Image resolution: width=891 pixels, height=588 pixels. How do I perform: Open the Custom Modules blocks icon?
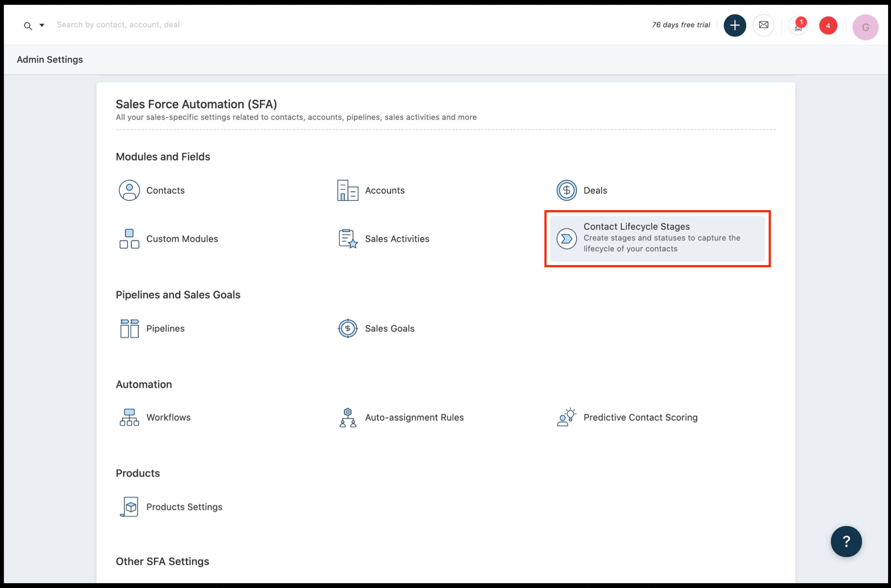(x=129, y=239)
